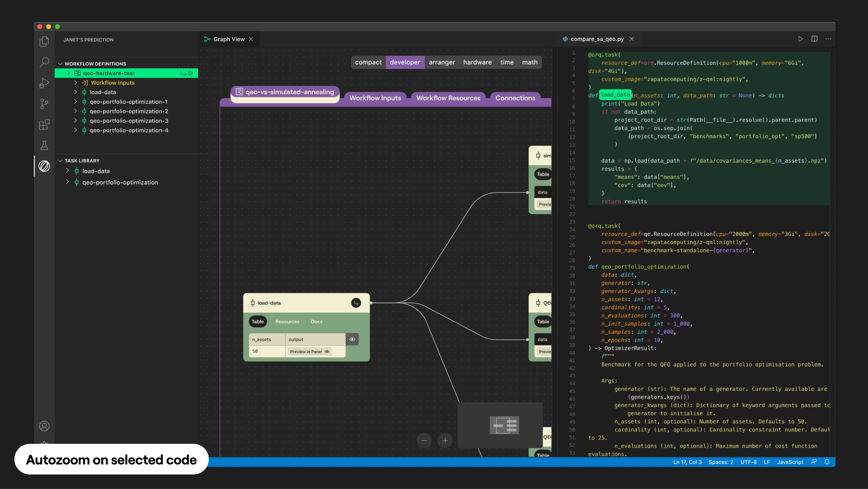Expand load-data in Task Library
The width and height of the screenshot is (868, 489).
point(68,171)
